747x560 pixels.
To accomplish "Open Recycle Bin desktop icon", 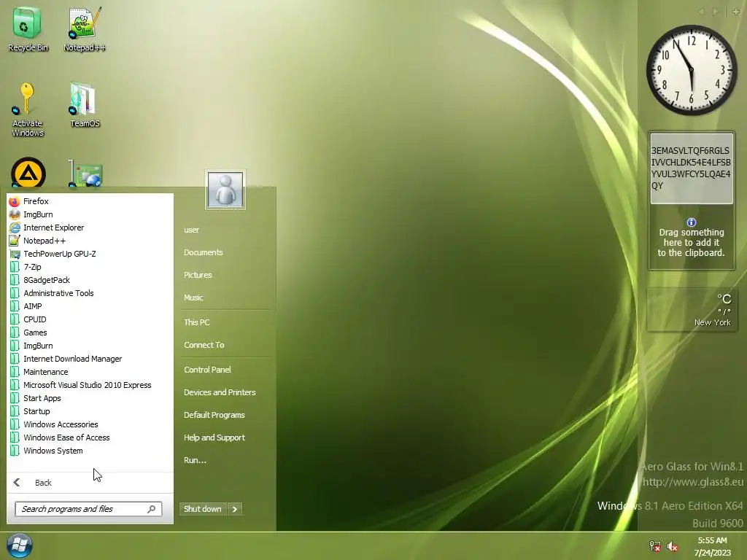I will pyautogui.click(x=28, y=29).
